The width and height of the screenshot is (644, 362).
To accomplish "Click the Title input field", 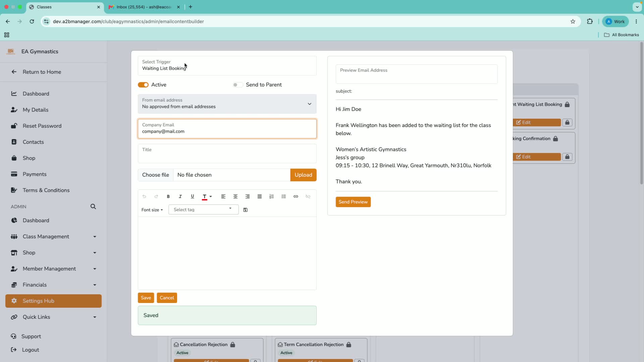I will click(227, 153).
